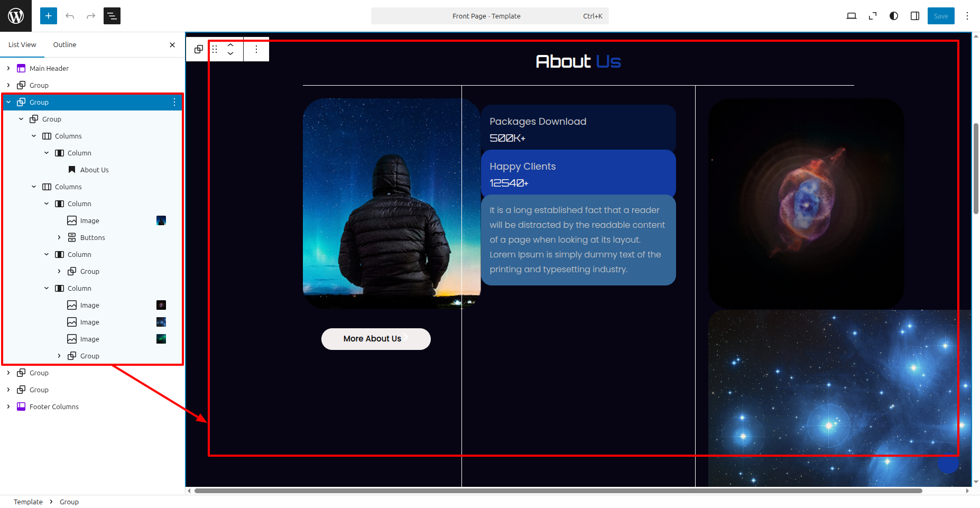
Task: Switch to the Outline tab
Action: coord(64,45)
